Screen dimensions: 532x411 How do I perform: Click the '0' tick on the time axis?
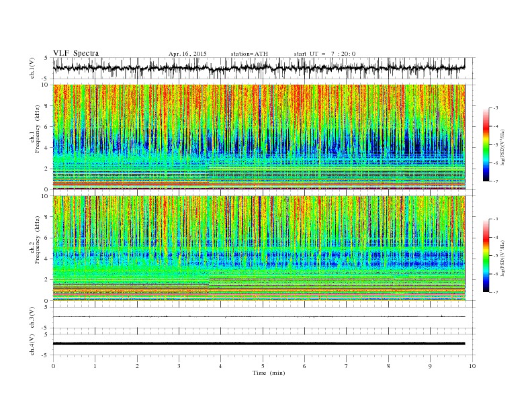coord(53,366)
